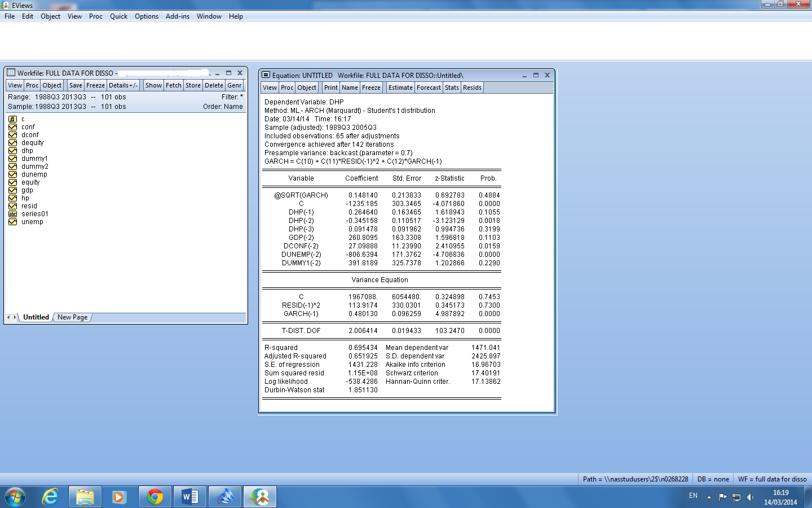Select the series01 alpha series icon
Image resolution: width=812 pixels, height=508 pixels.
pyautogui.click(x=12, y=214)
